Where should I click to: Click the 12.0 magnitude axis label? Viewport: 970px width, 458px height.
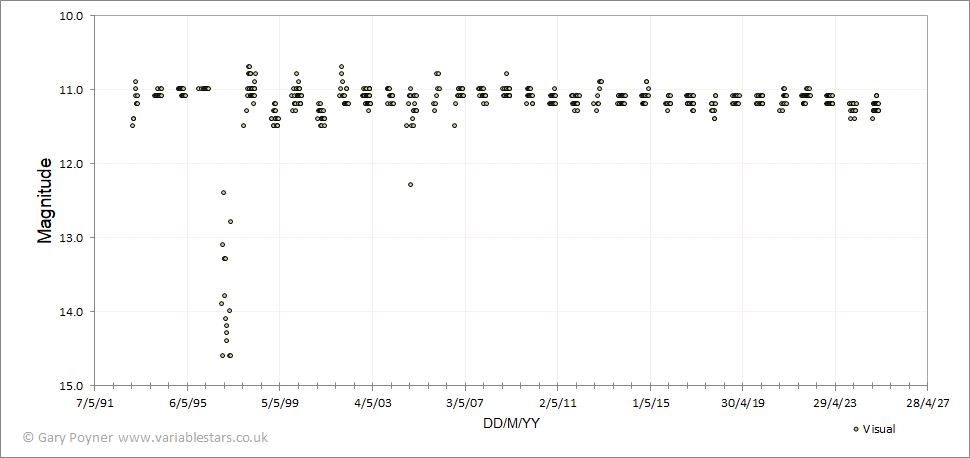pyautogui.click(x=70, y=163)
